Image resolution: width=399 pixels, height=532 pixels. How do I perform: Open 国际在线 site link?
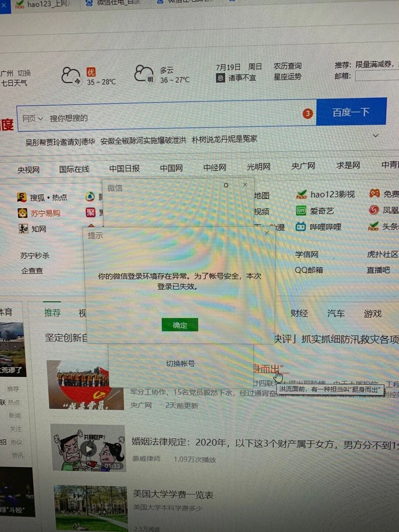(x=74, y=169)
